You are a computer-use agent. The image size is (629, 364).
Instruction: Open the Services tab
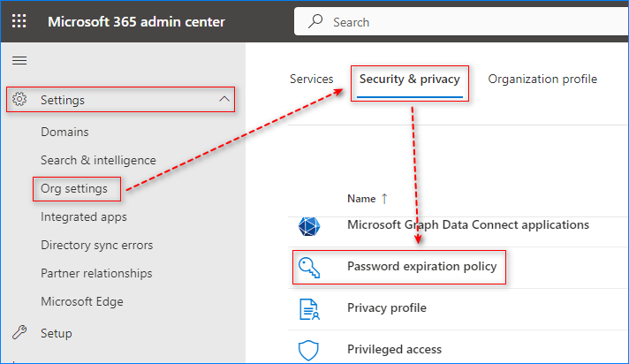pyautogui.click(x=311, y=79)
